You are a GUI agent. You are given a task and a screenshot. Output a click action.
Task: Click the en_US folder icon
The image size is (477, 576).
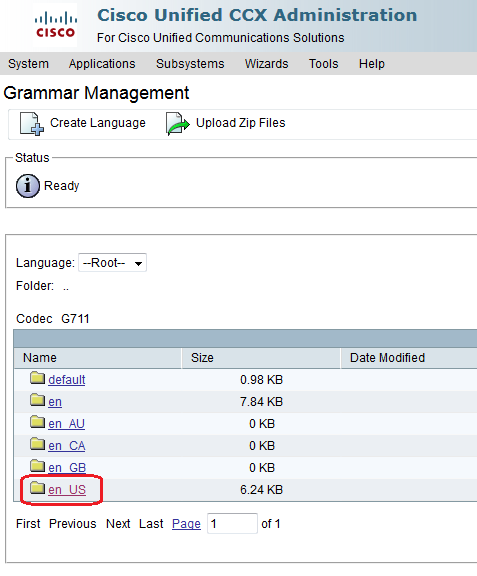(37, 488)
